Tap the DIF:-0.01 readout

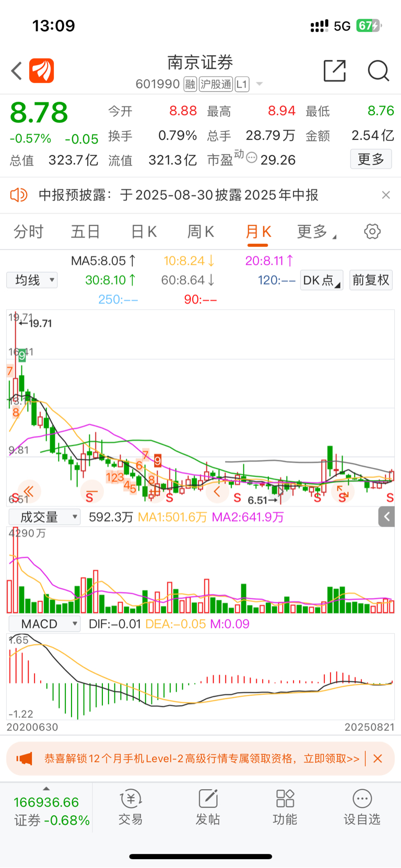point(115,624)
